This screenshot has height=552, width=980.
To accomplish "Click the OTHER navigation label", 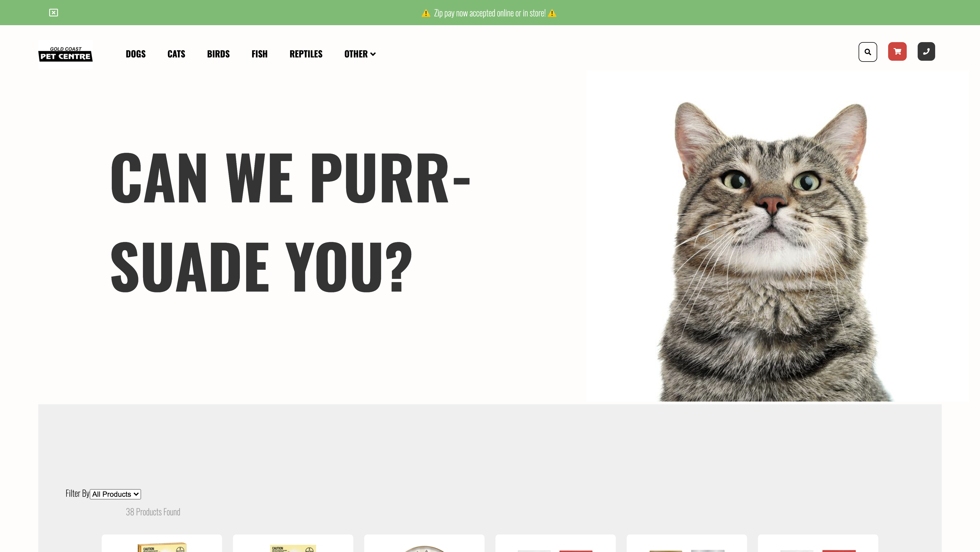I will coord(356,54).
